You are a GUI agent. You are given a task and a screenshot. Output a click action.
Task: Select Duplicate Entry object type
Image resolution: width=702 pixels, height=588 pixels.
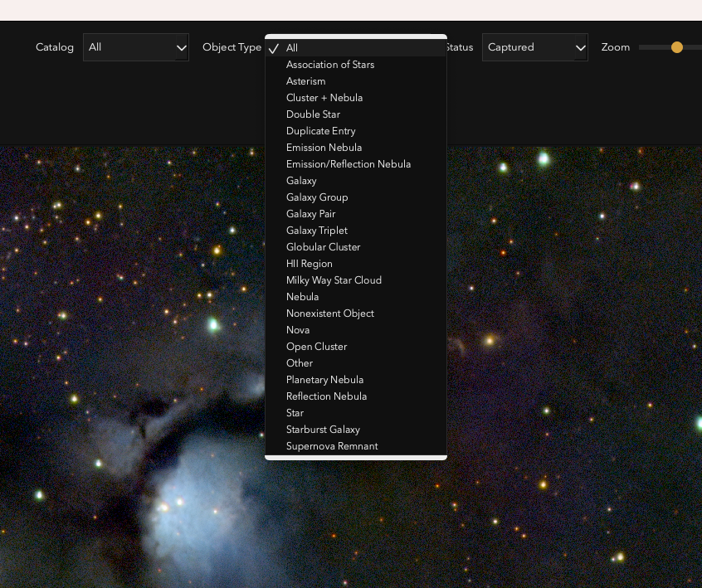(x=320, y=131)
